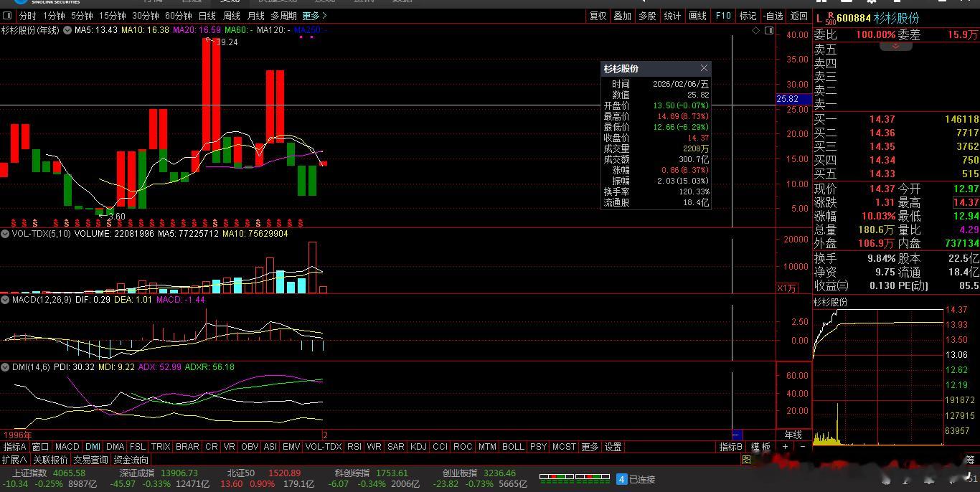Select the 60分钟 period
980x492 pixels.
click(x=179, y=16)
